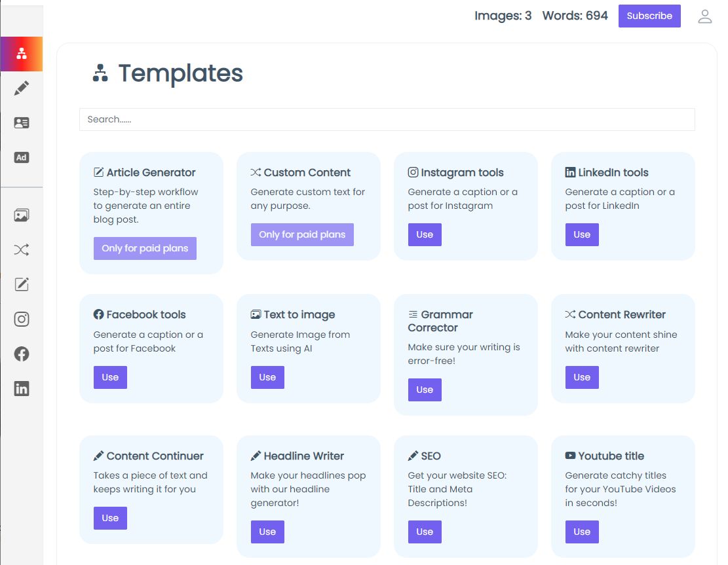Open the Templates sidebar icon

tap(22, 54)
